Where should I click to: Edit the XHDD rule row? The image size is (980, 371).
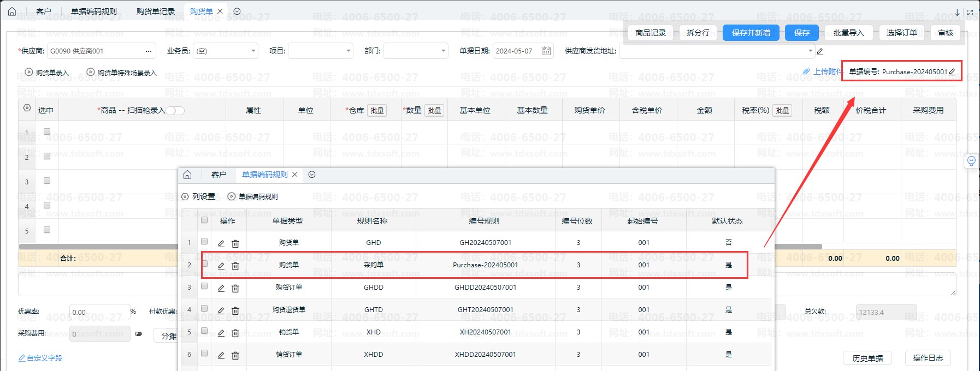pyautogui.click(x=221, y=355)
